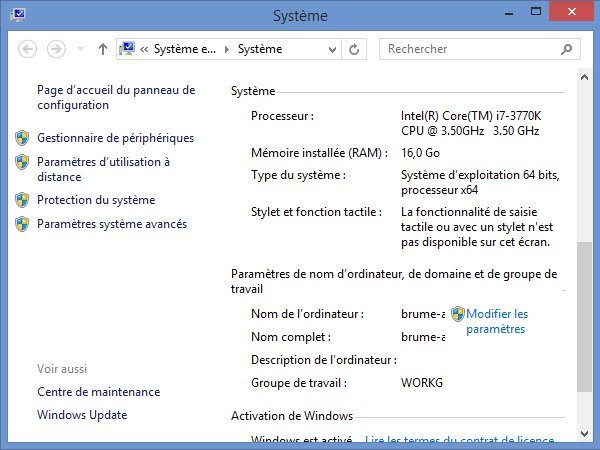Select 'Système' breadcrumb segment
Screen dimensions: 600x450
(260, 49)
